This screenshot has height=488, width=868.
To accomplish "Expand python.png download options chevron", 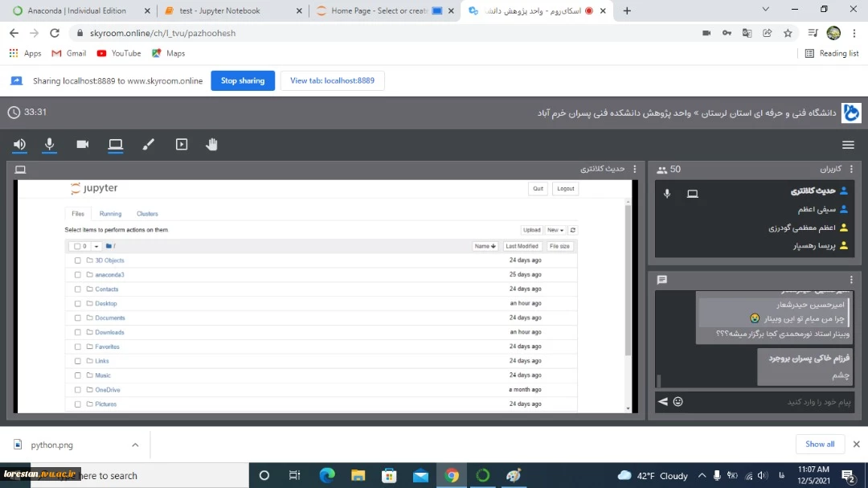I will click(135, 445).
